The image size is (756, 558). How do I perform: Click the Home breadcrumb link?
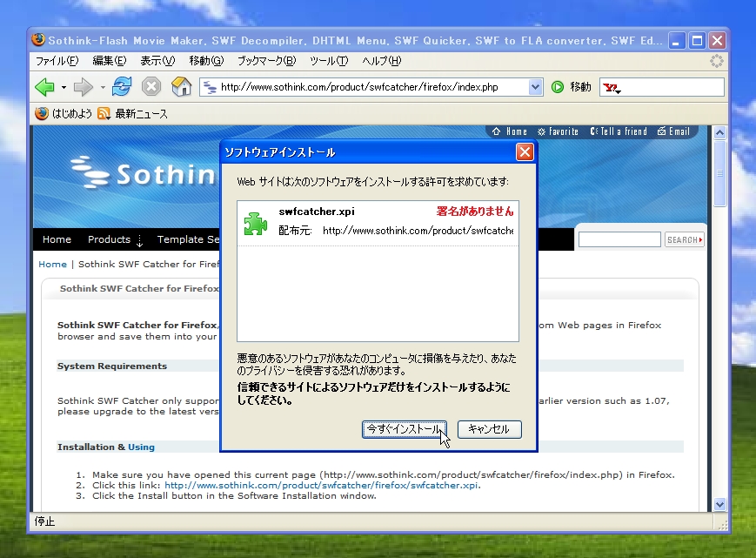(x=52, y=265)
